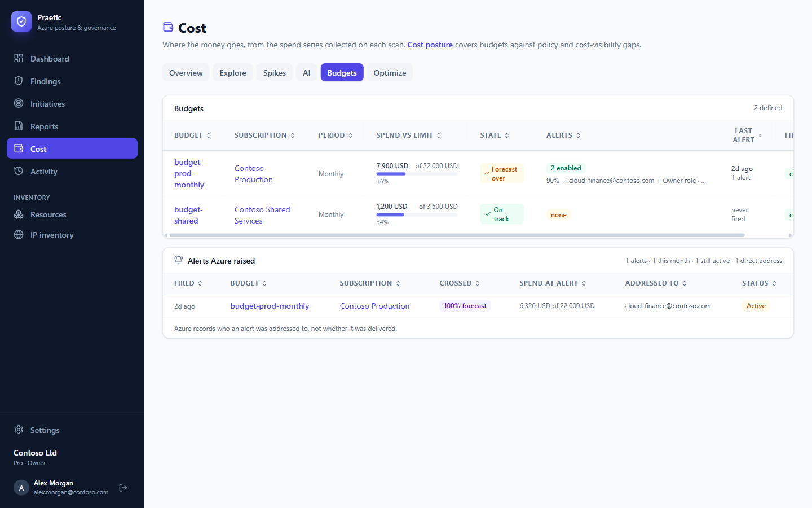This screenshot has width=812, height=508.
Task: Open the Reports section
Action: click(x=72, y=126)
